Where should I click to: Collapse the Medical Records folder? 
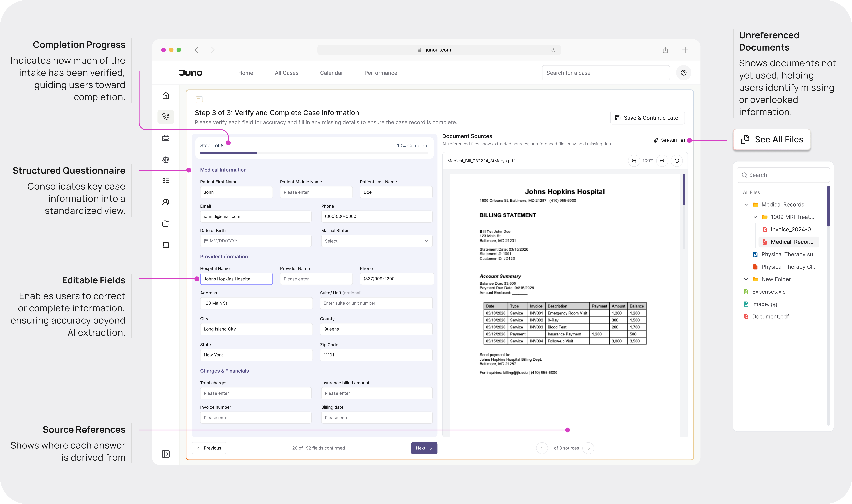[x=746, y=204]
